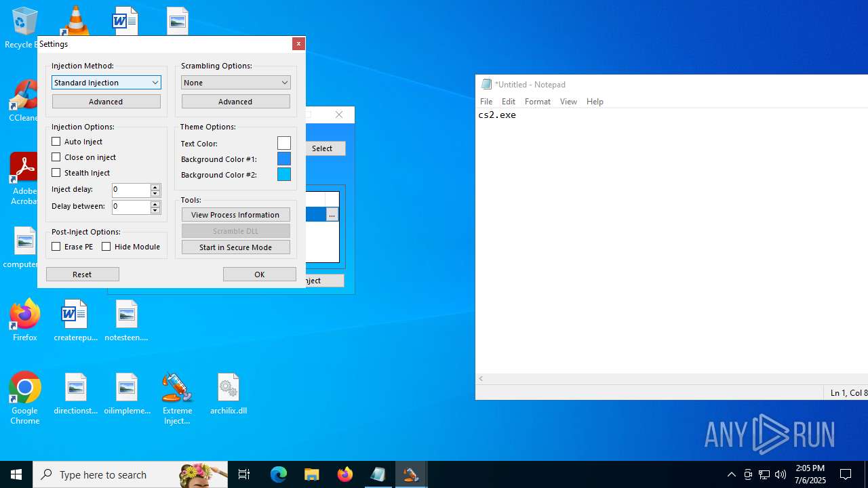Decrease the Inject delay value

pyautogui.click(x=155, y=193)
